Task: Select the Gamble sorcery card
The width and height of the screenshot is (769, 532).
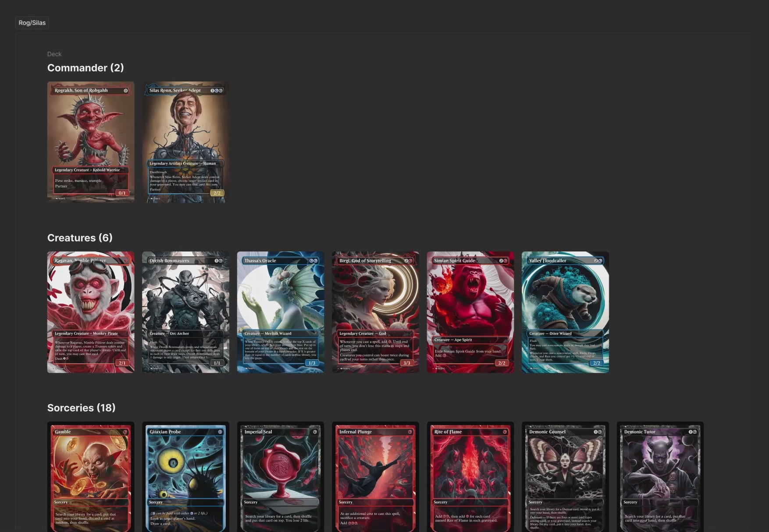Action: (x=91, y=477)
